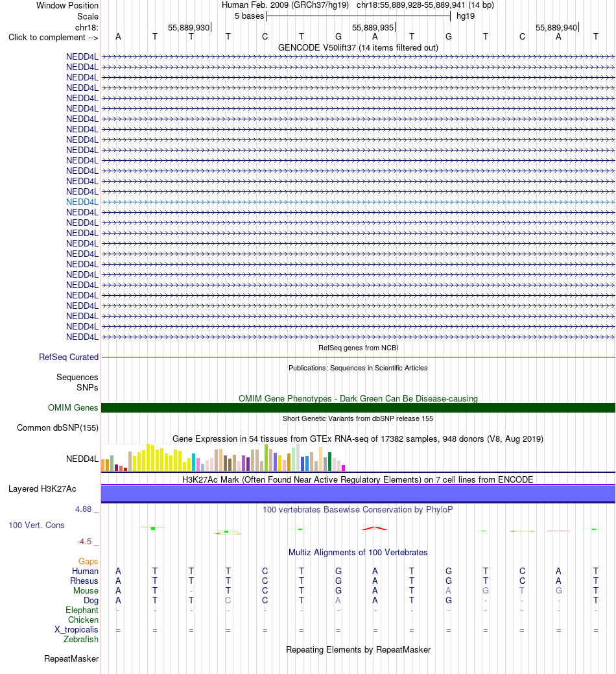Open 'Short Genetic Variants from dbSNP release 155'
This screenshot has height=674, width=616.
359,418
